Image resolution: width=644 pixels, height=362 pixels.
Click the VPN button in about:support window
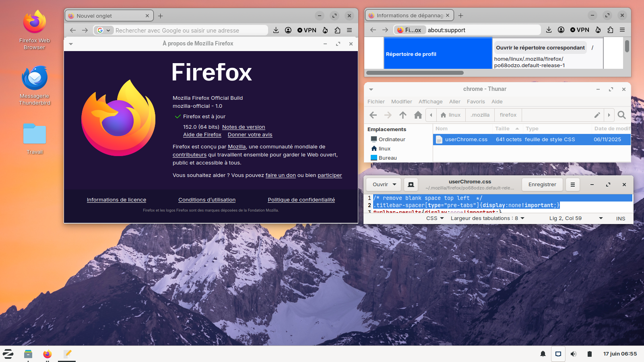580,30
